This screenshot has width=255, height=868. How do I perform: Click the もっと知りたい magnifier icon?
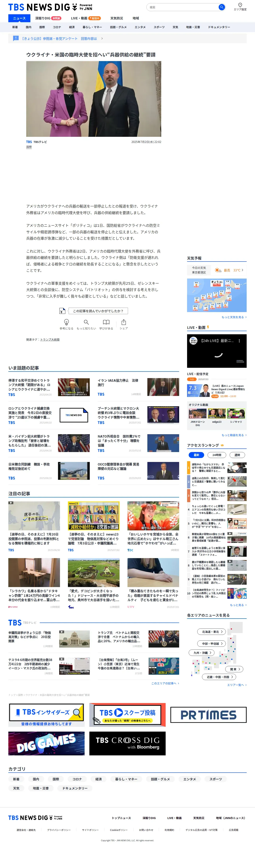pos(86,322)
